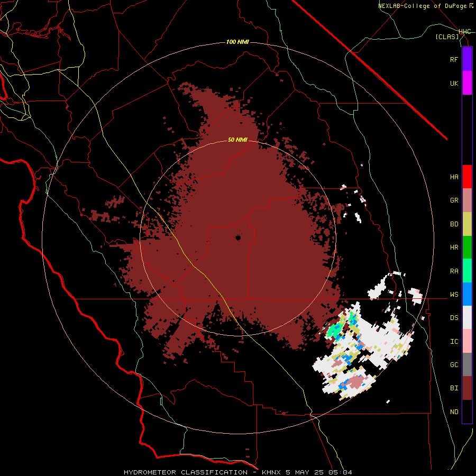Click the RF legend label
The width and height of the screenshot is (476, 476).
[x=454, y=59]
